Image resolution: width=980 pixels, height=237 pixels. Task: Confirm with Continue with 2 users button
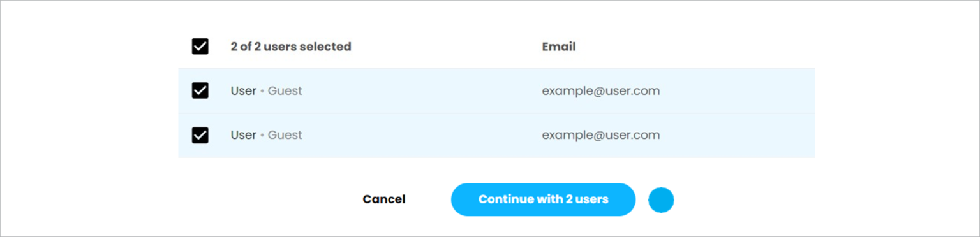(x=544, y=199)
